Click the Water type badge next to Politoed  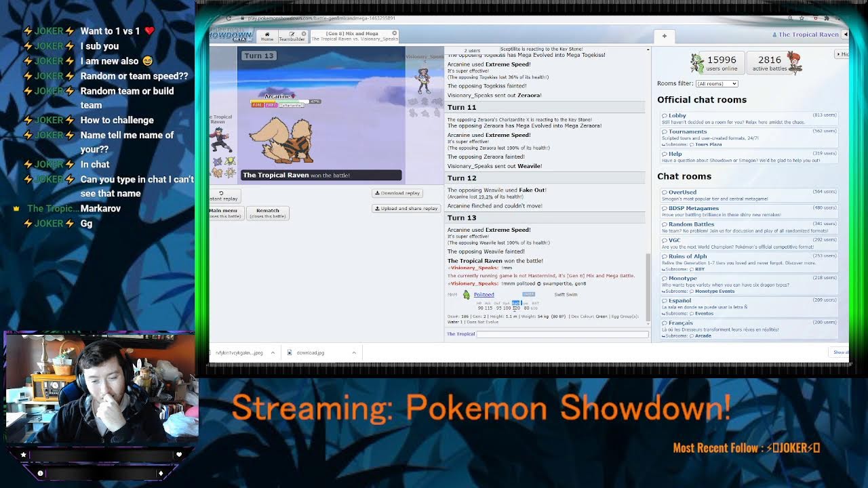(x=529, y=294)
